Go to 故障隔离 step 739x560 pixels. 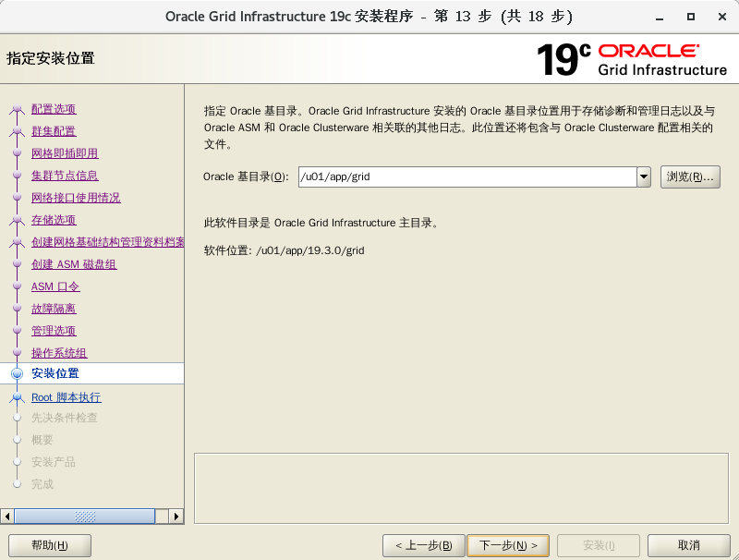[x=54, y=309]
